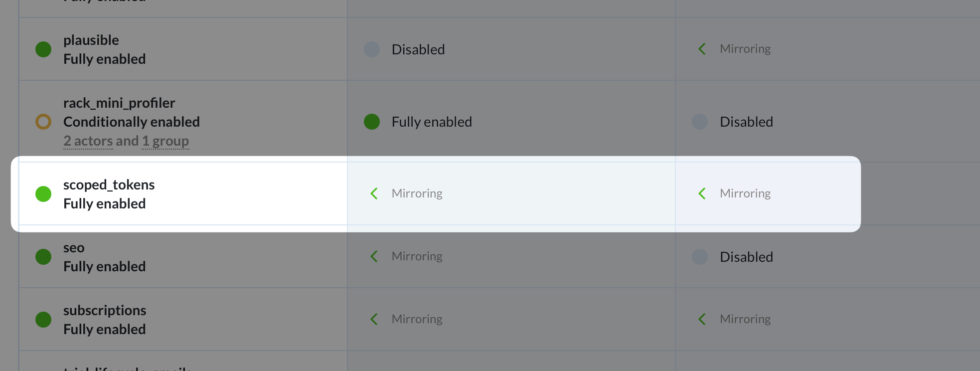Click the arrow icon next to subscriptions Mirroring
This screenshot has width=980, height=371.
click(x=374, y=319)
